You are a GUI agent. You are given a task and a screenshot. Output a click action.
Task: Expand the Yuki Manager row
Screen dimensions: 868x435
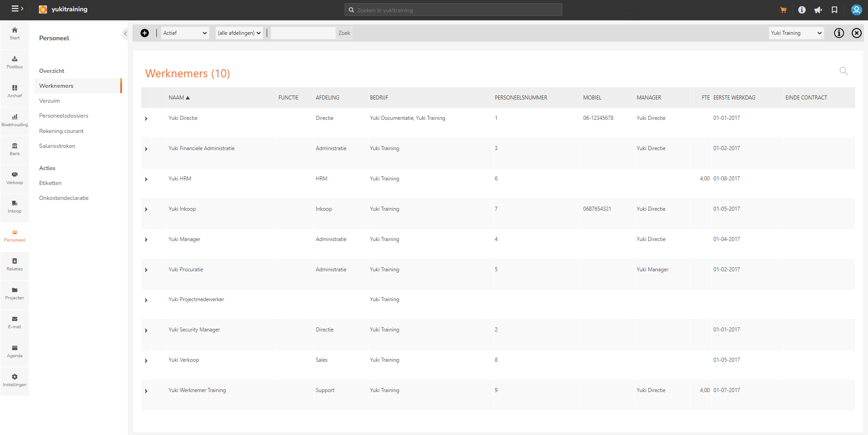pyautogui.click(x=146, y=240)
